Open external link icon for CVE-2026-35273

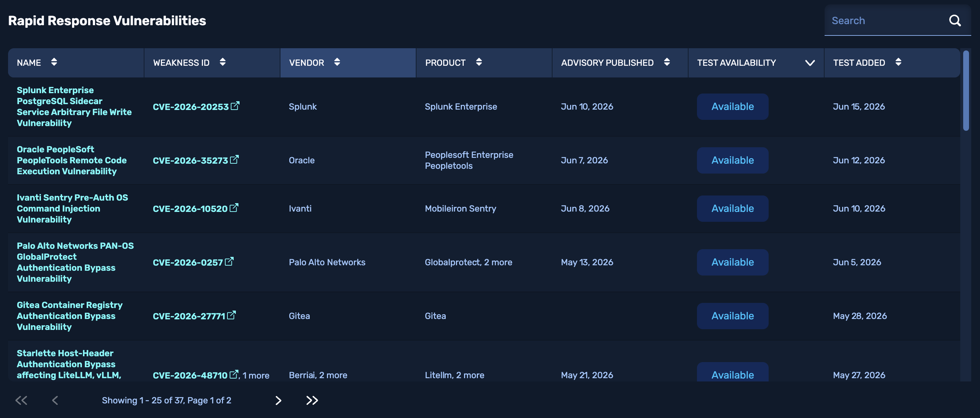click(x=234, y=159)
